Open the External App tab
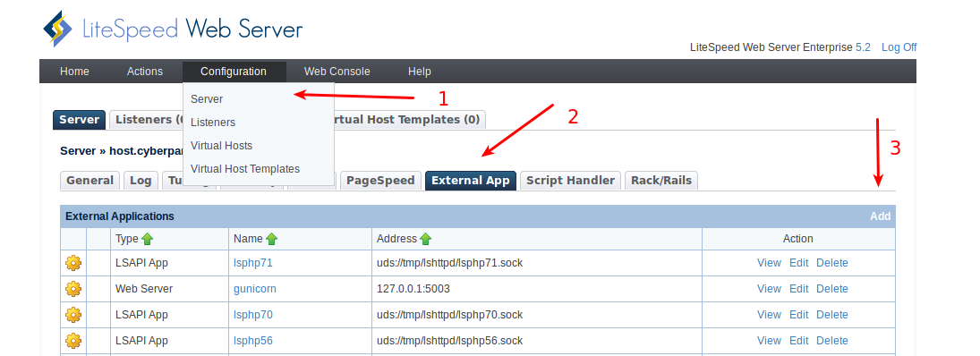980x356 pixels. coord(471,181)
